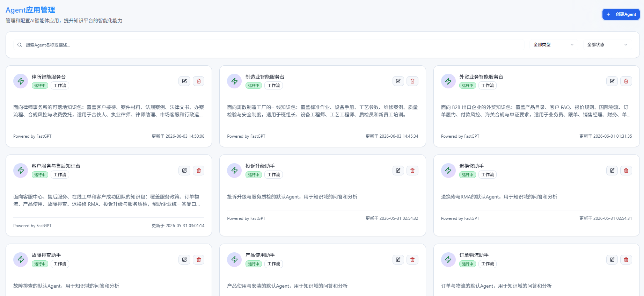Image resolution: width=644 pixels, height=296 pixels.
Task: Open the 律所智能服务台 card title
Action: point(49,77)
